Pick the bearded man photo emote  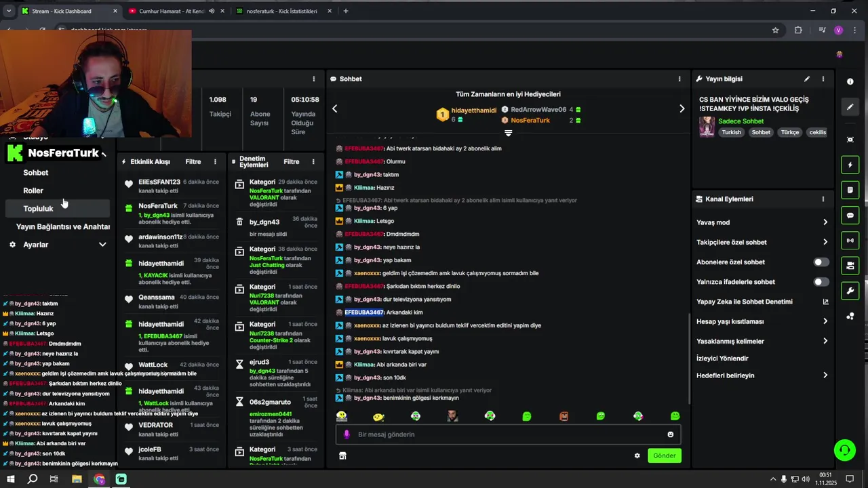click(452, 416)
